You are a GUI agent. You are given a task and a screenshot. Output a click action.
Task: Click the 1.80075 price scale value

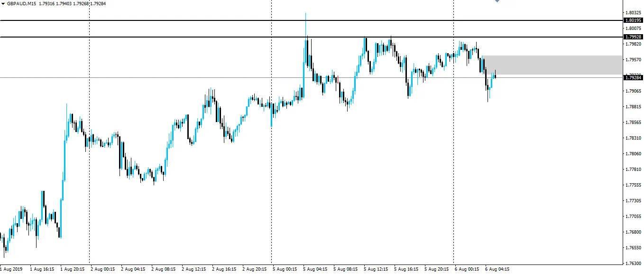[634, 28]
